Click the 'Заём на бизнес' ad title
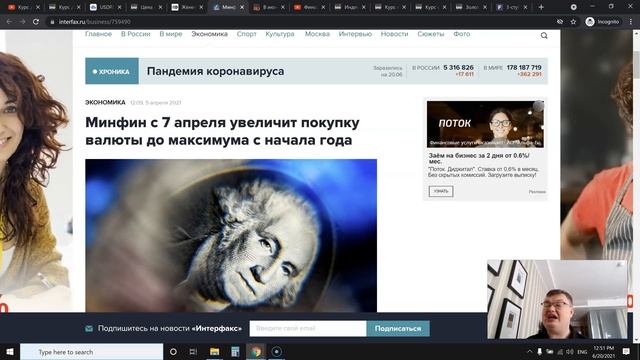 point(479,158)
